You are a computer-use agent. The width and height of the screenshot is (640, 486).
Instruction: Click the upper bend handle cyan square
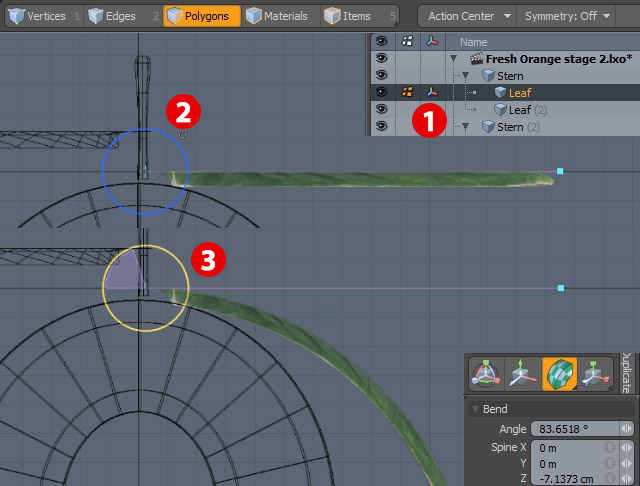pyautogui.click(x=560, y=171)
